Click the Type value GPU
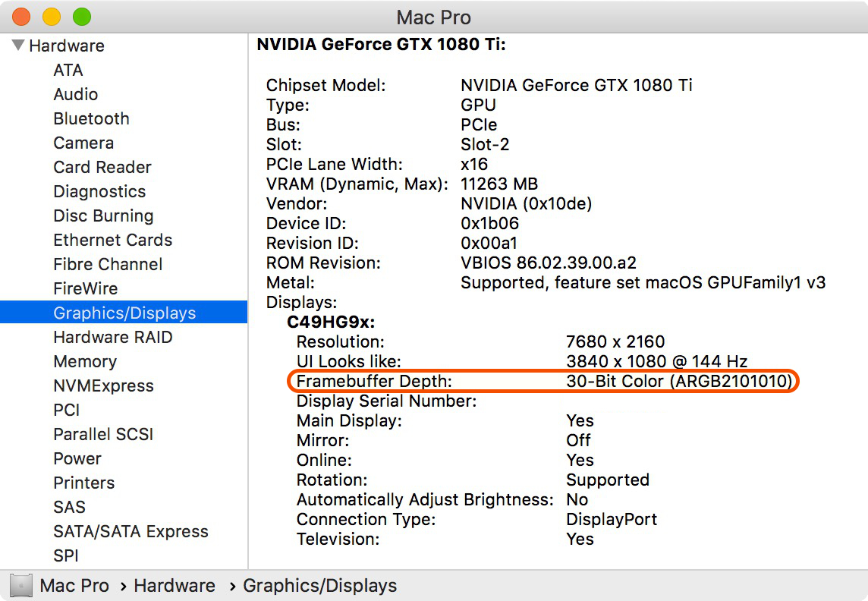Image resolution: width=868 pixels, height=601 pixels. 478,105
